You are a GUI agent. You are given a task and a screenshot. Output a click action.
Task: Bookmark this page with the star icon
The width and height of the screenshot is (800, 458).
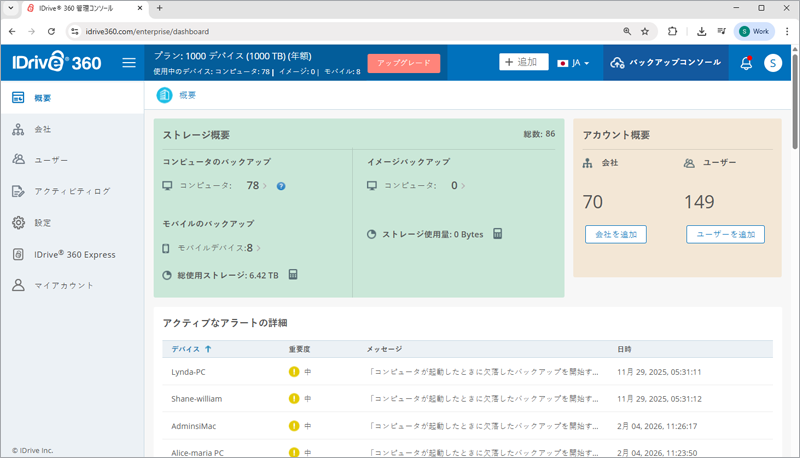pyautogui.click(x=645, y=31)
